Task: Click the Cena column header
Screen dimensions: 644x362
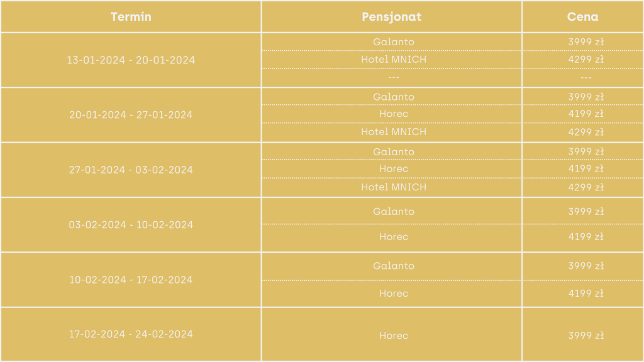Action: [582, 17]
